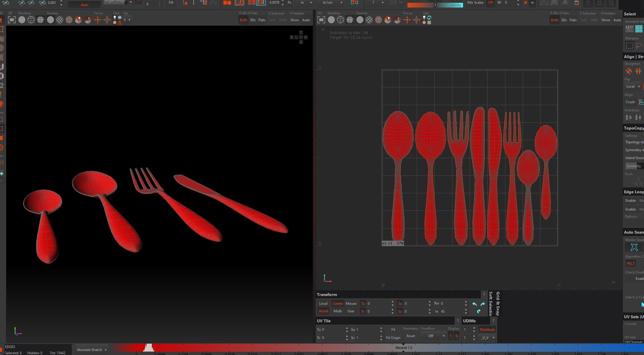Click the orange two-tiles icon in the top toolbar

(227, 3)
